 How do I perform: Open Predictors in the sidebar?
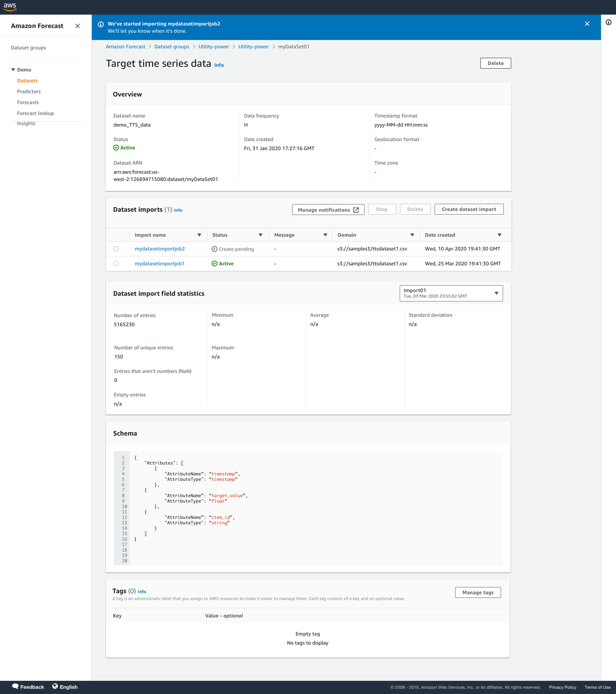(x=29, y=92)
